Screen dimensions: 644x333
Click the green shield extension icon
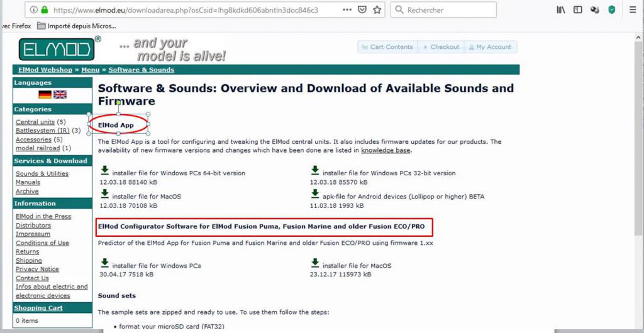coord(612,10)
